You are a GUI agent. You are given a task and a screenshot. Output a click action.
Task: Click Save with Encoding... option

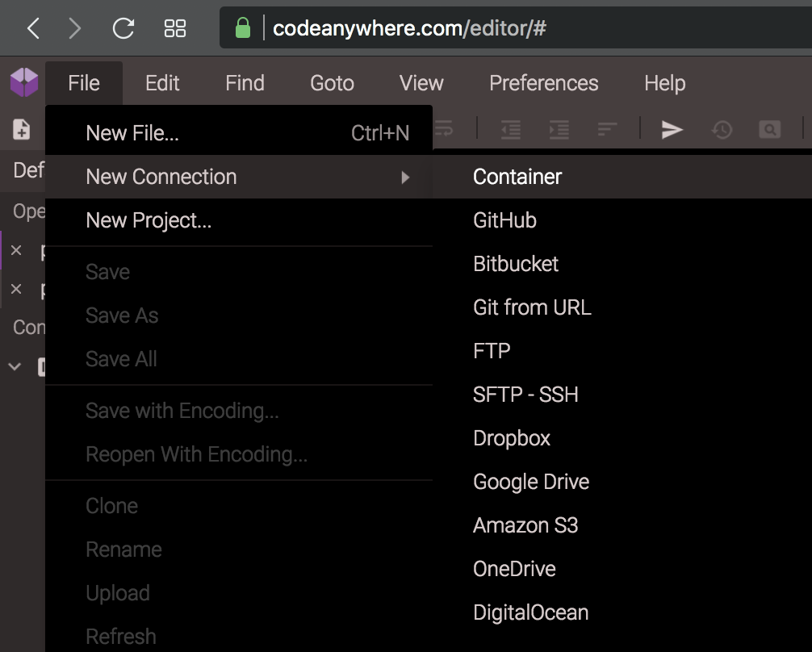click(239, 411)
